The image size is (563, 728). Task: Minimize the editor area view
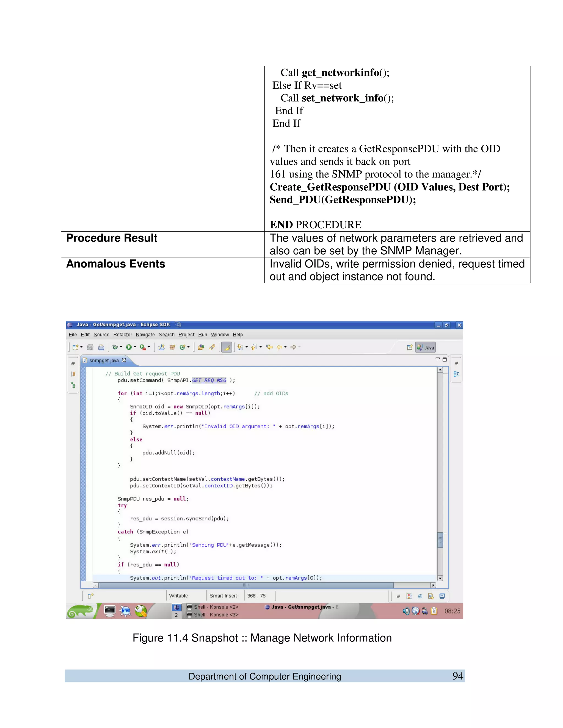(438, 359)
